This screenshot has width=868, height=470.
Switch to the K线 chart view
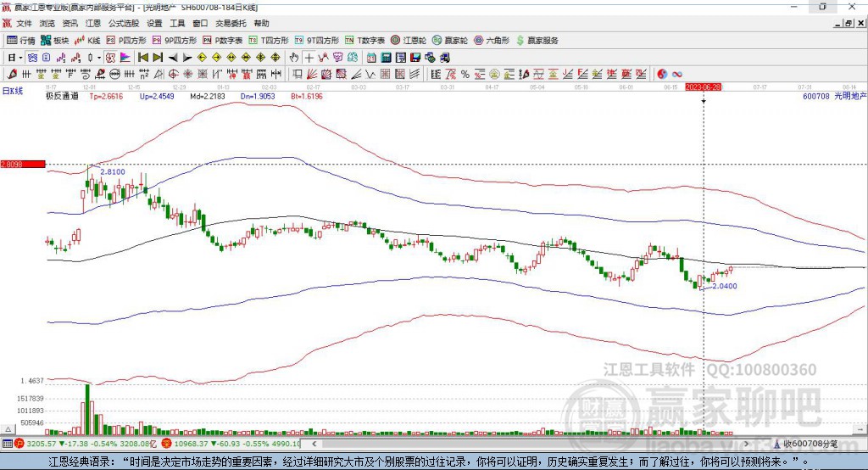(87, 41)
